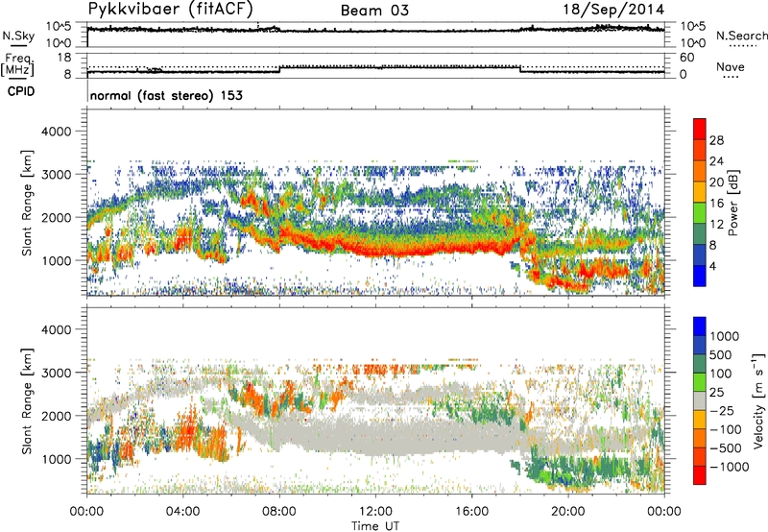Click the '3000' tick on the velocity panel
The height and width of the screenshot is (532, 768).
pyautogui.click(x=56, y=373)
